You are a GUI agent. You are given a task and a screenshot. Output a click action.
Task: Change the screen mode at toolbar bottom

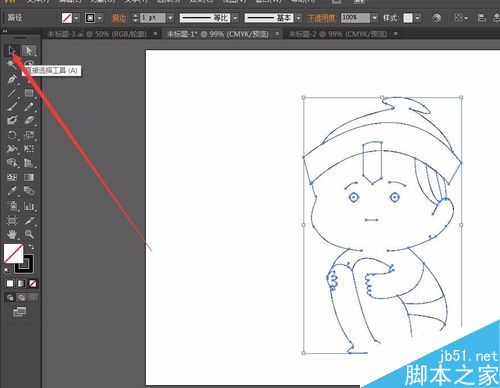19,312
